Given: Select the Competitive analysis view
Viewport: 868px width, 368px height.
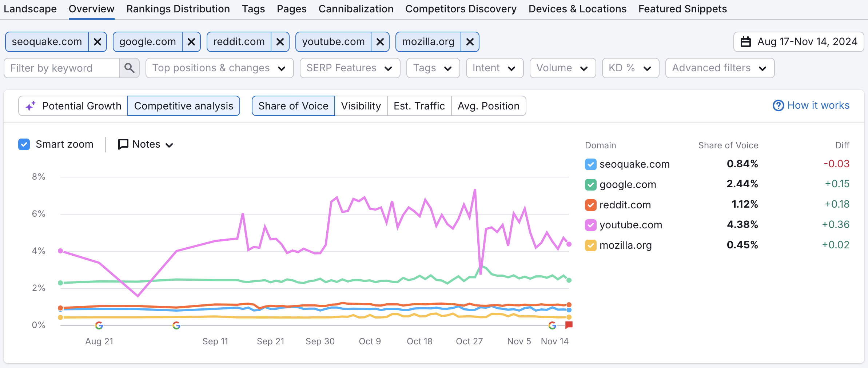Looking at the screenshot, I should click(184, 106).
